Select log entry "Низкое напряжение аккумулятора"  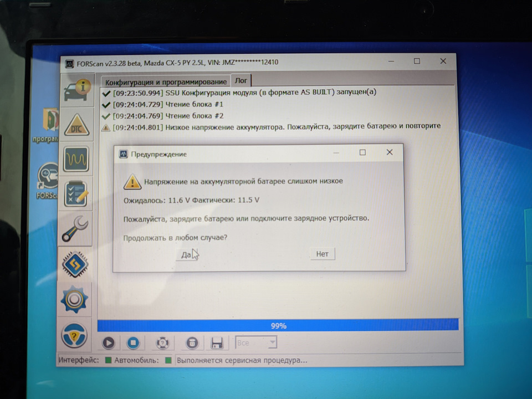(x=272, y=127)
